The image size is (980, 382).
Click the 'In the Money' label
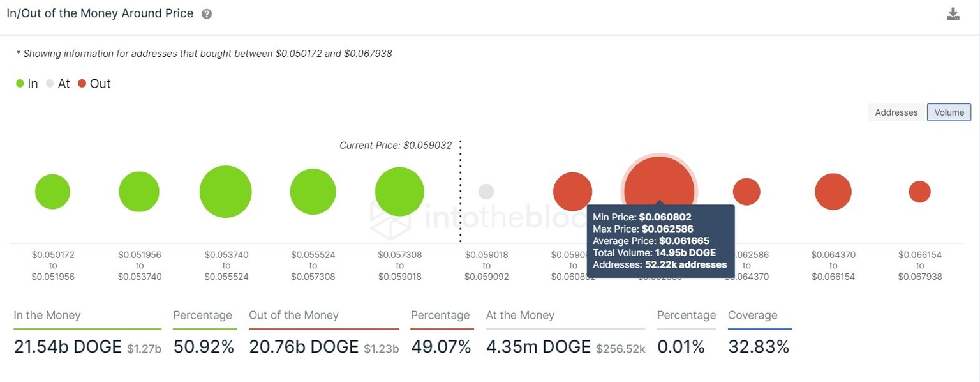[47, 315]
